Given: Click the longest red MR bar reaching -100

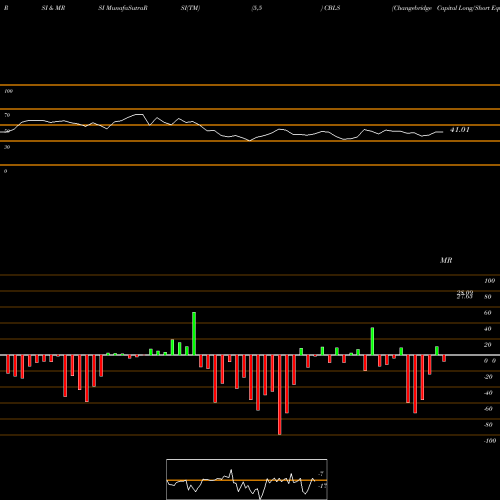Looking at the screenshot, I should 280,395.
